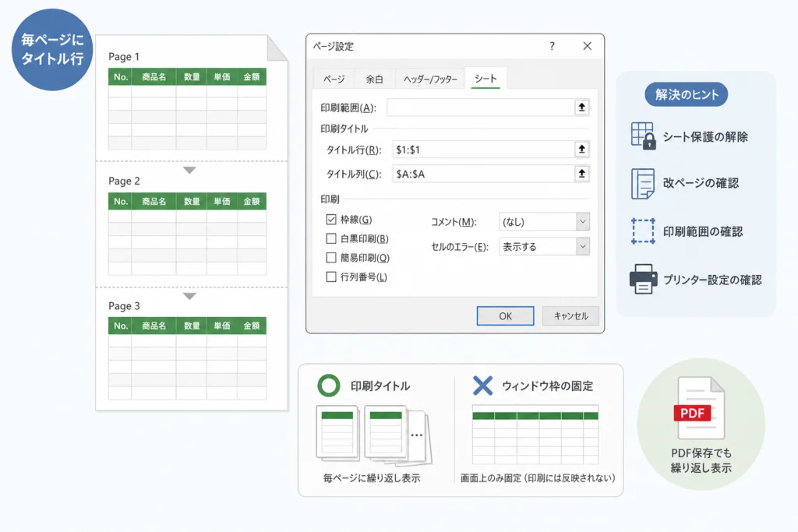
Task: Click the text シート保護の解除
Action: [x=705, y=137]
